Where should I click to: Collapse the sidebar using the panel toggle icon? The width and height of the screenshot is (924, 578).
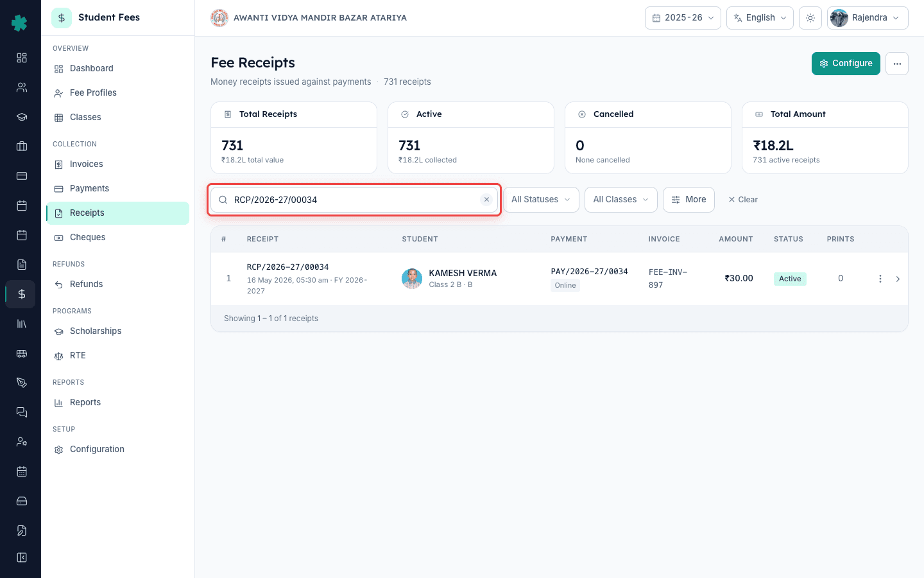[x=22, y=557]
